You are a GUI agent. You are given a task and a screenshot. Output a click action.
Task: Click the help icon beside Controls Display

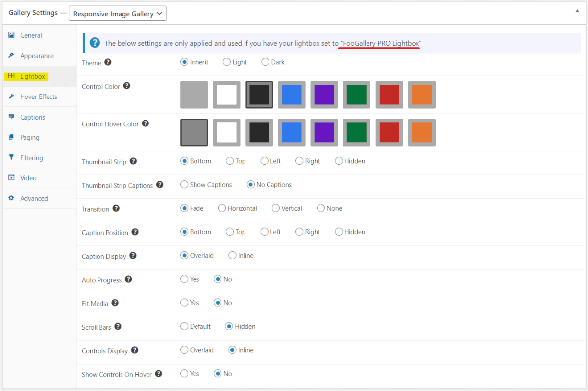coord(134,350)
